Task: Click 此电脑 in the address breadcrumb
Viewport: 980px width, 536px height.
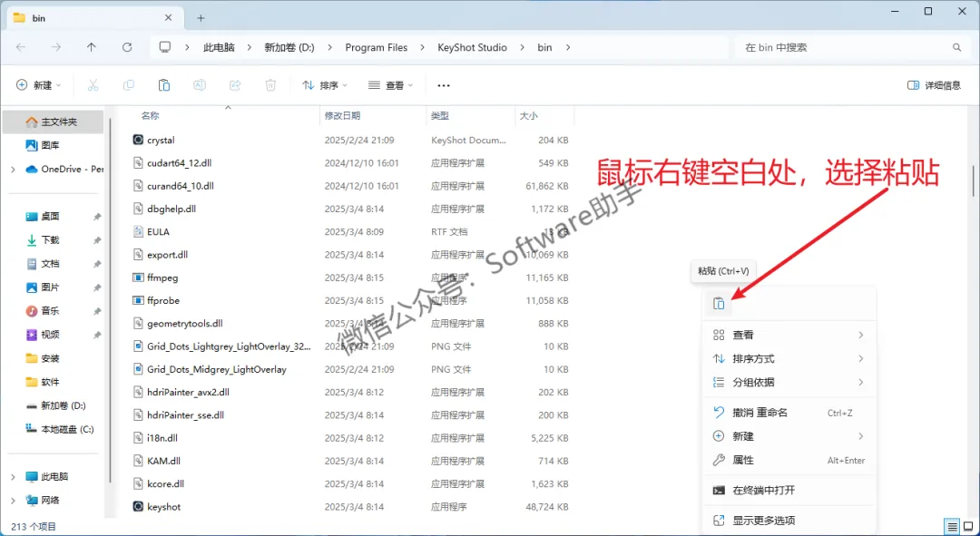Action: (x=219, y=47)
